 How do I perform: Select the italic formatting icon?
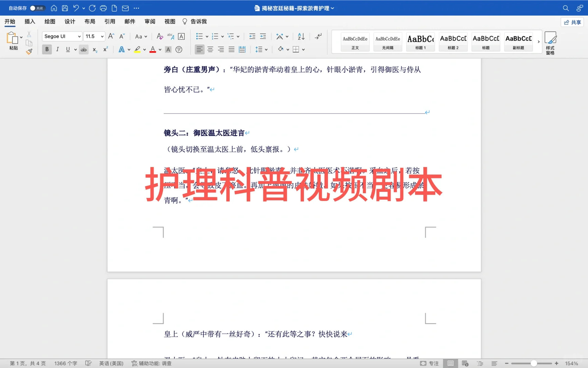(57, 49)
